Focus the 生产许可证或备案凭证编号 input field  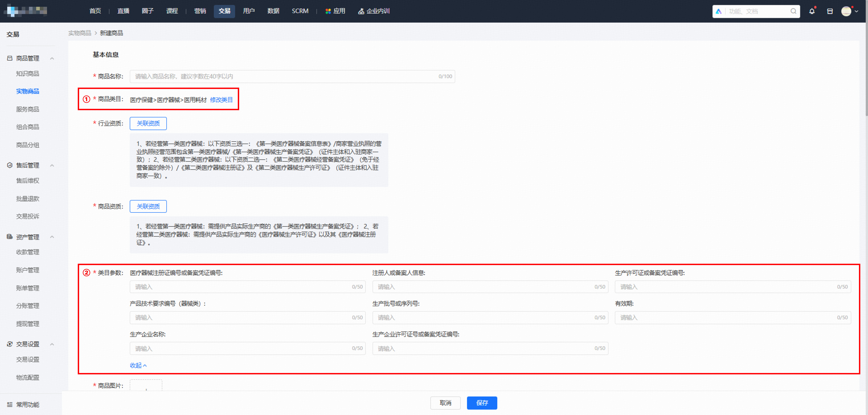[733, 287]
